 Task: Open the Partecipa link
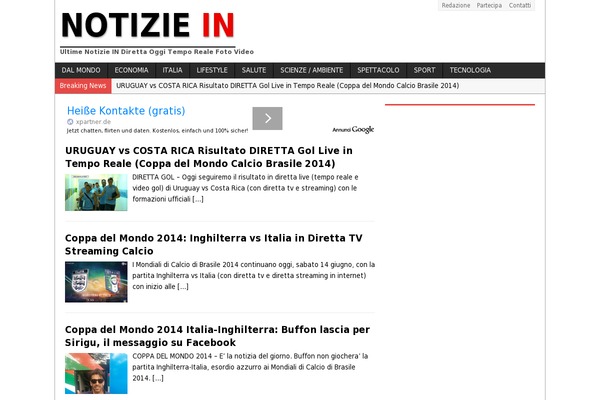(x=489, y=5)
